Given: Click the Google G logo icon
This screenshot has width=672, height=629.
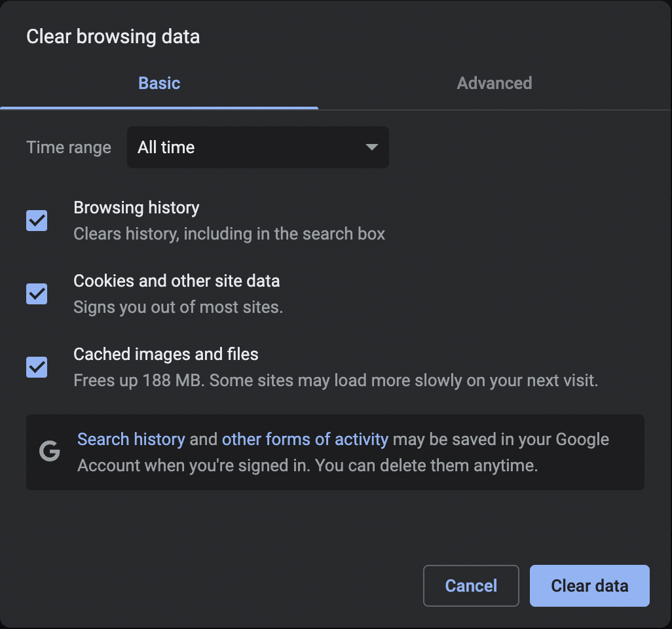Looking at the screenshot, I should click(50, 452).
